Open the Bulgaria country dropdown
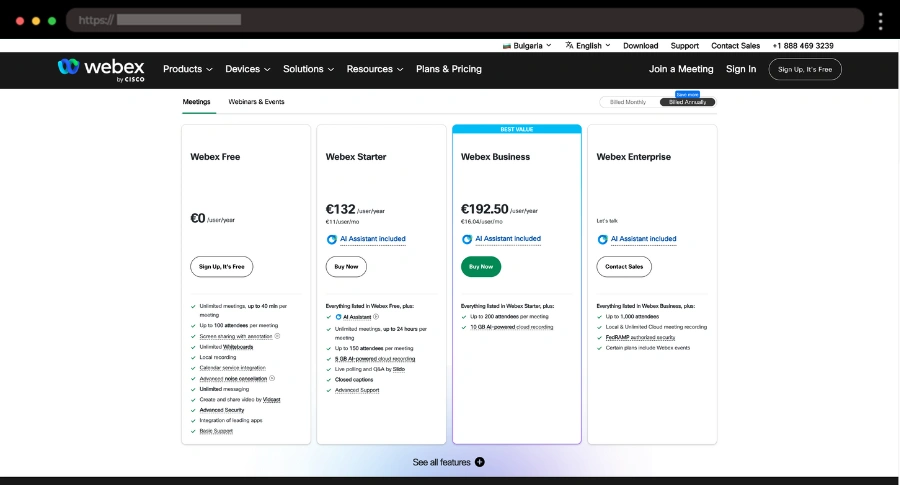Screen dimensions: 900x485 click(527, 45)
